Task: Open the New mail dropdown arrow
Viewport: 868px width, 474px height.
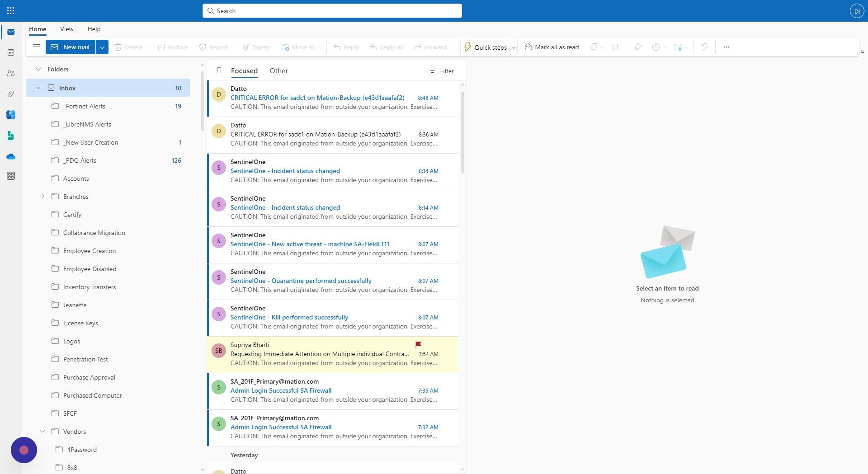Action: click(x=102, y=47)
